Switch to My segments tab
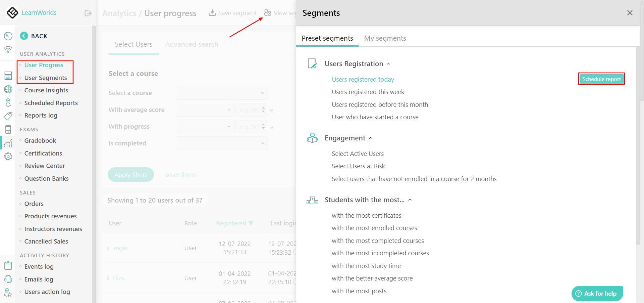Image resolution: width=644 pixels, height=303 pixels. 385,38
